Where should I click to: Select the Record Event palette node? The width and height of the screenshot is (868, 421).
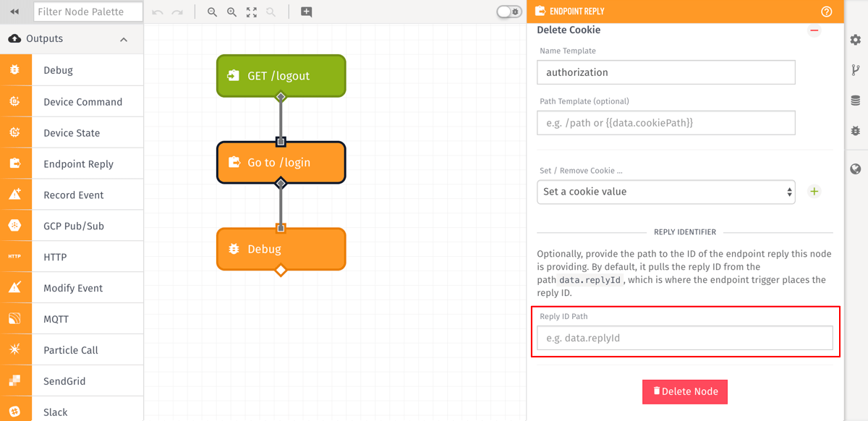[x=72, y=195]
